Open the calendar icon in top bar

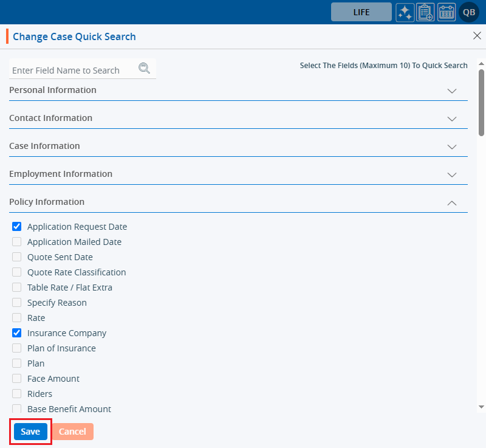click(447, 12)
